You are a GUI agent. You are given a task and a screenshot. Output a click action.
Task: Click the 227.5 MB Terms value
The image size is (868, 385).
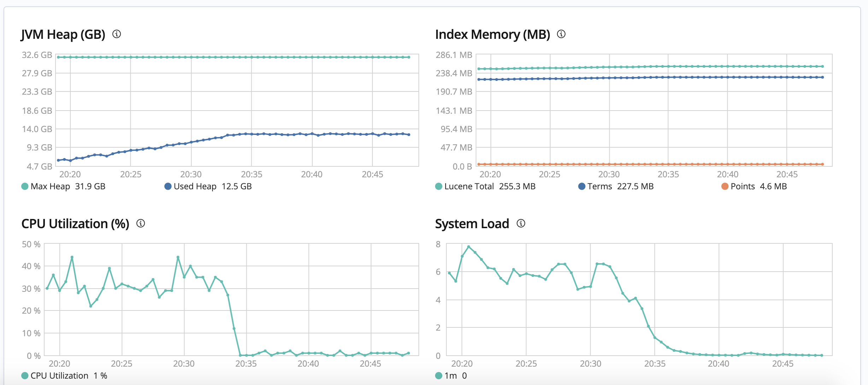tap(635, 186)
